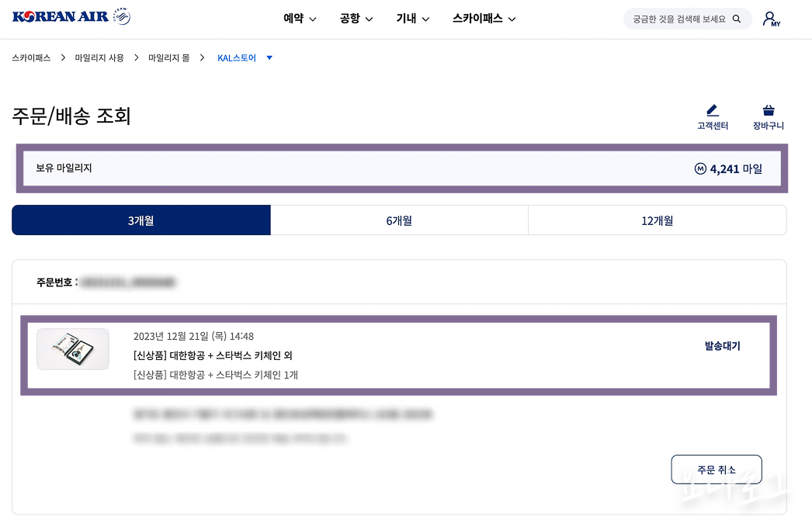This screenshot has width=812, height=523.
Task: Click the 마일리지 사용 breadcrumb link
Action: click(x=99, y=57)
